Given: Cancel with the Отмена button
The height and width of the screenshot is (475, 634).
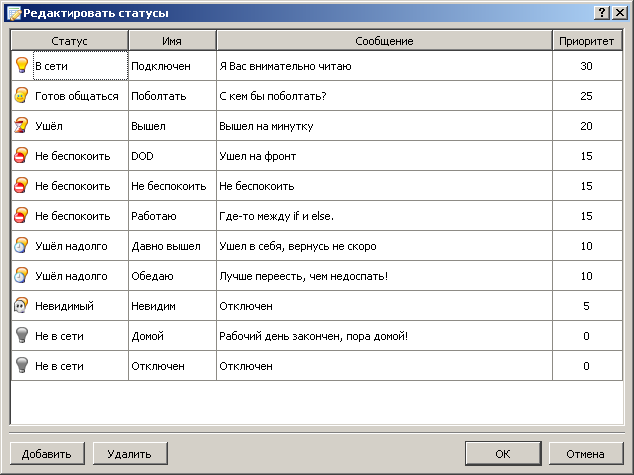Looking at the screenshot, I should coord(587,453).
